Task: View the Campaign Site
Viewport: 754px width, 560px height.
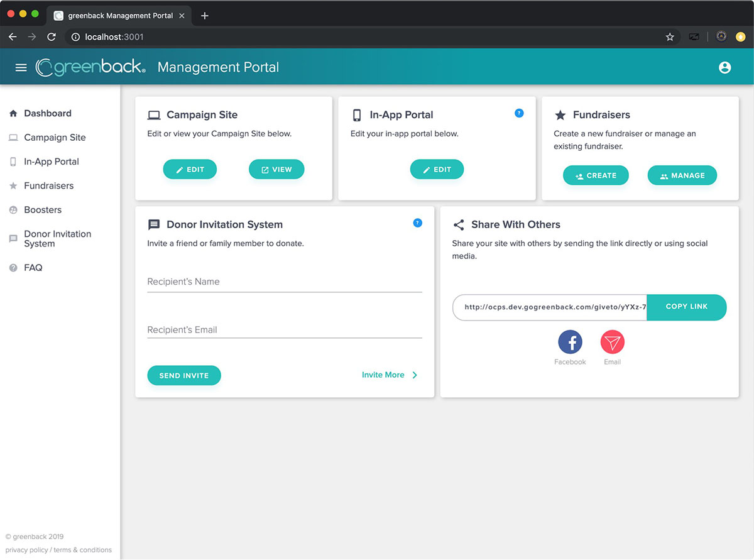Action: coord(276,170)
